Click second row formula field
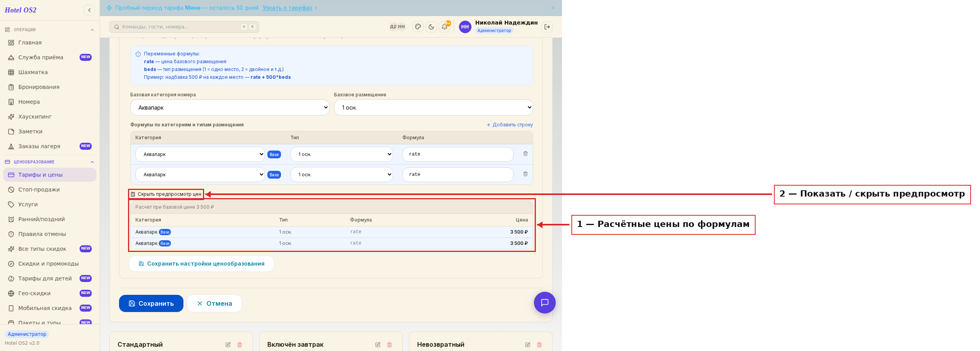 (x=458, y=175)
